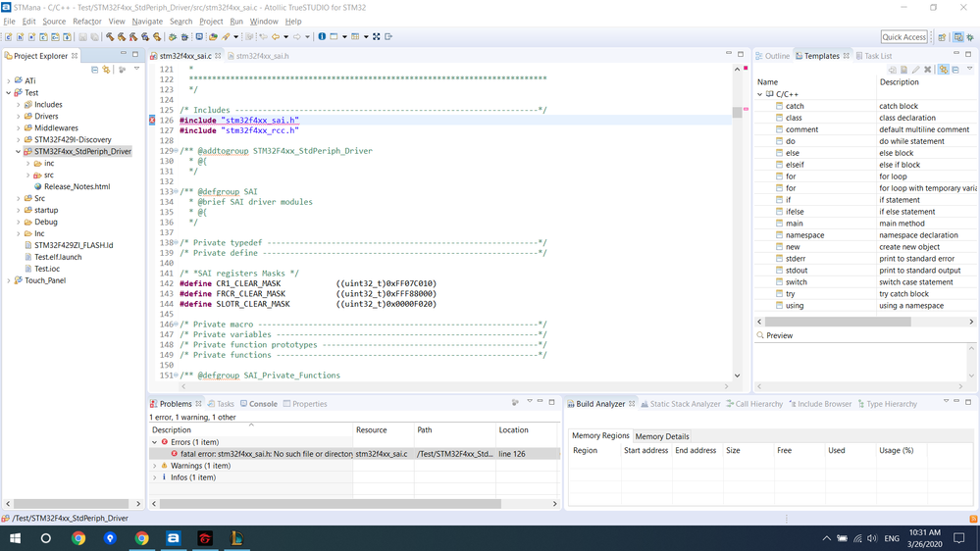Switch to stm32f4xx_sai.h editor tab
Screen dimensions: 980x551
click(x=257, y=56)
